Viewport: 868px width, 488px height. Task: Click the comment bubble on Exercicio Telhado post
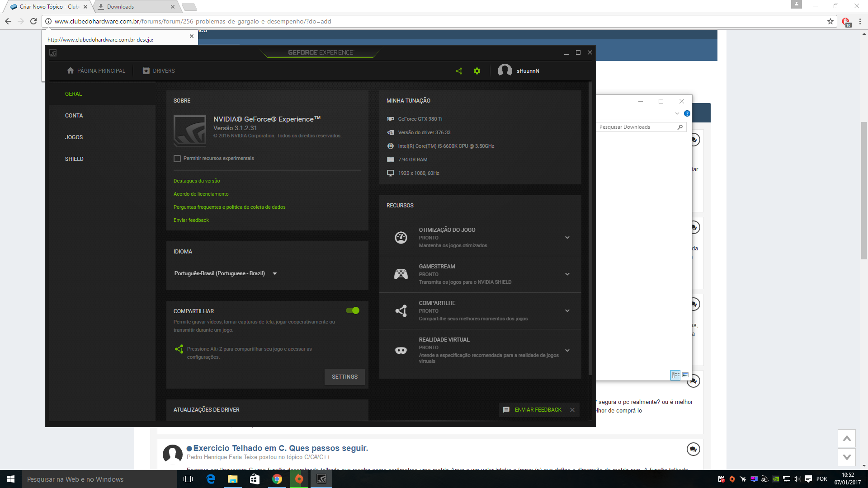click(693, 449)
